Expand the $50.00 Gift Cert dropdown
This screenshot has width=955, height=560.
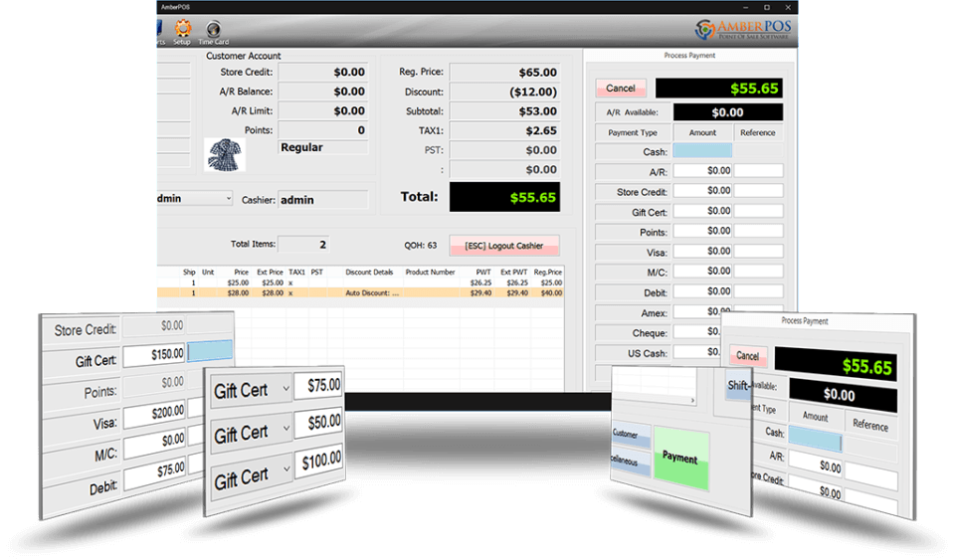[x=286, y=429]
